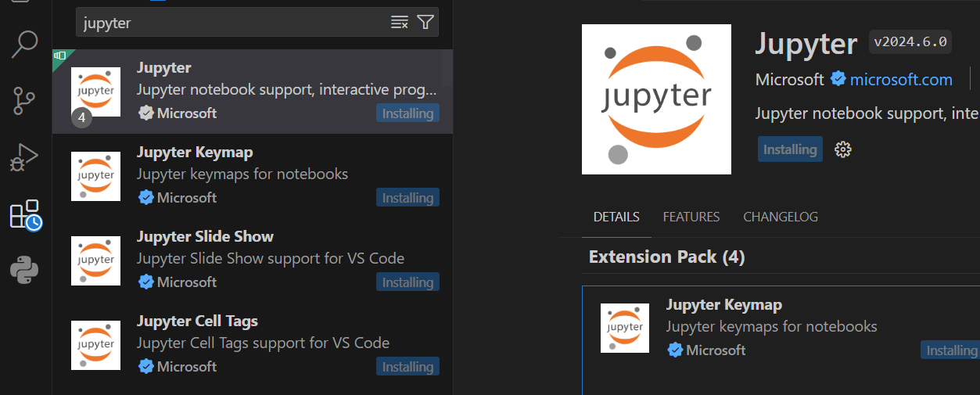Click Installing button in Extension Pack Keymap card

(x=950, y=350)
